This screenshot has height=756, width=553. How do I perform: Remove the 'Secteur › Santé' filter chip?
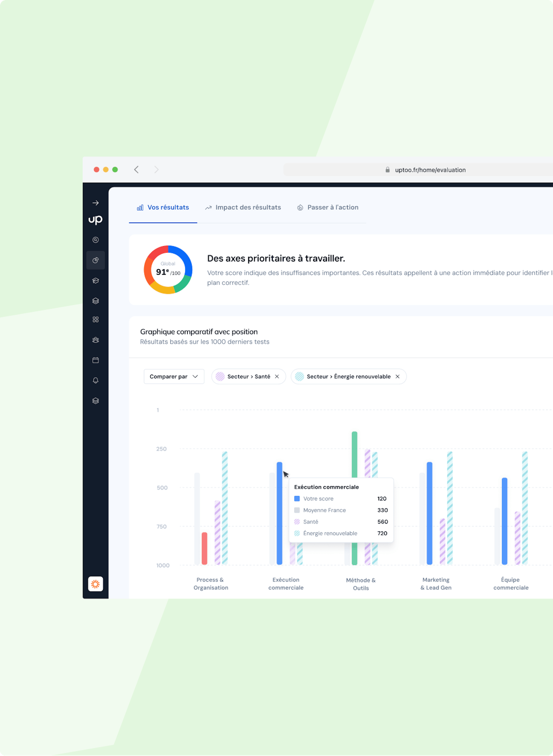tap(277, 376)
